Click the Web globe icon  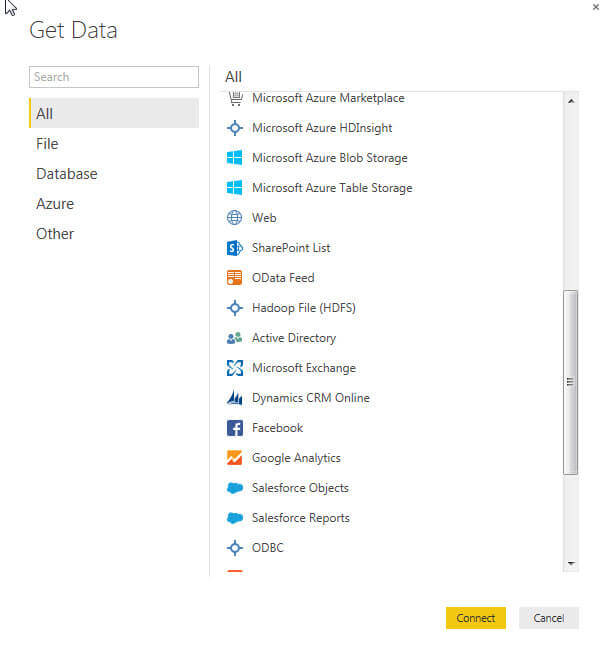[235, 218]
